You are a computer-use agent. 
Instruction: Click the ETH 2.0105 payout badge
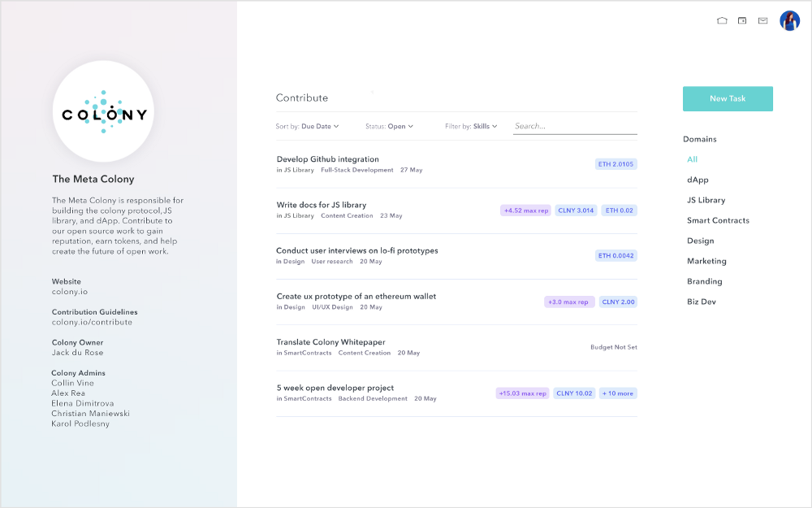click(615, 164)
